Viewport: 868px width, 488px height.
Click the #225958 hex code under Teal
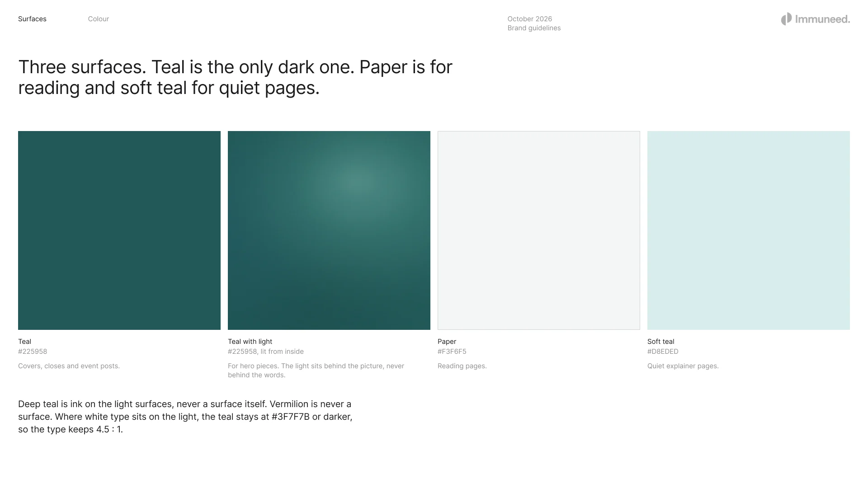(33, 352)
